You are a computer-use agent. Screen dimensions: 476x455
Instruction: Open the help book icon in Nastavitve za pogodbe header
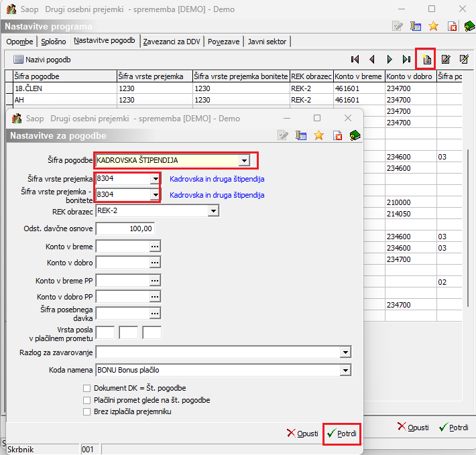pos(355,135)
